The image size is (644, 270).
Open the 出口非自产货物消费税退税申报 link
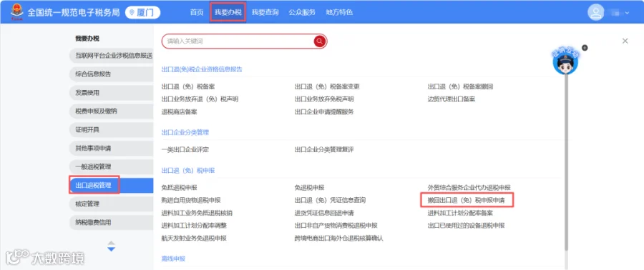point(336,225)
